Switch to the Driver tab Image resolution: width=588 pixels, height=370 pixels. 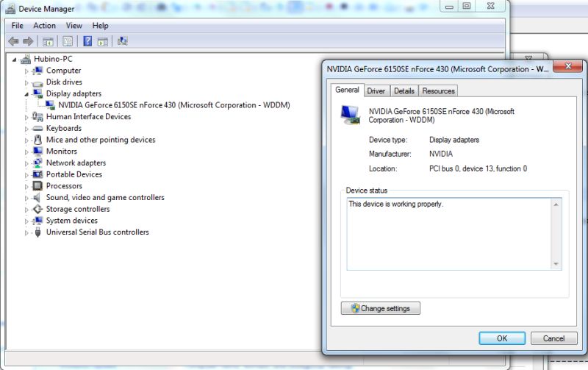[376, 90]
